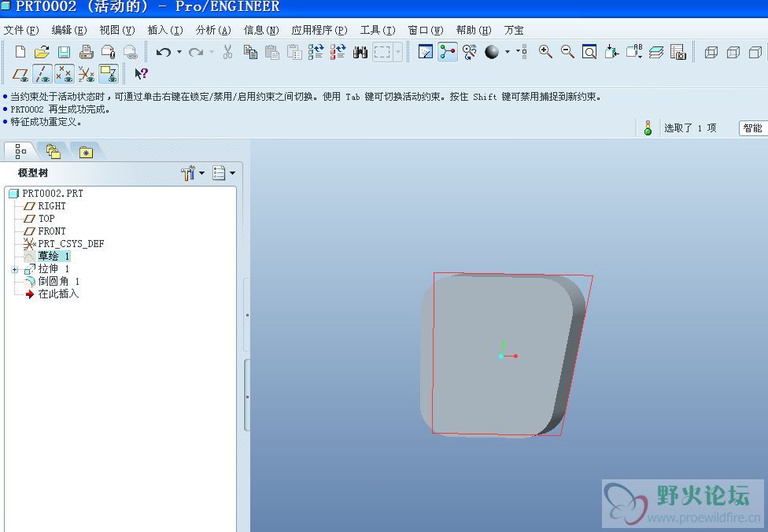Image resolution: width=768 pixels, height=532 pixels.
Task: Select the TOP datum plane in tree
Action: [x=46, y=219]
